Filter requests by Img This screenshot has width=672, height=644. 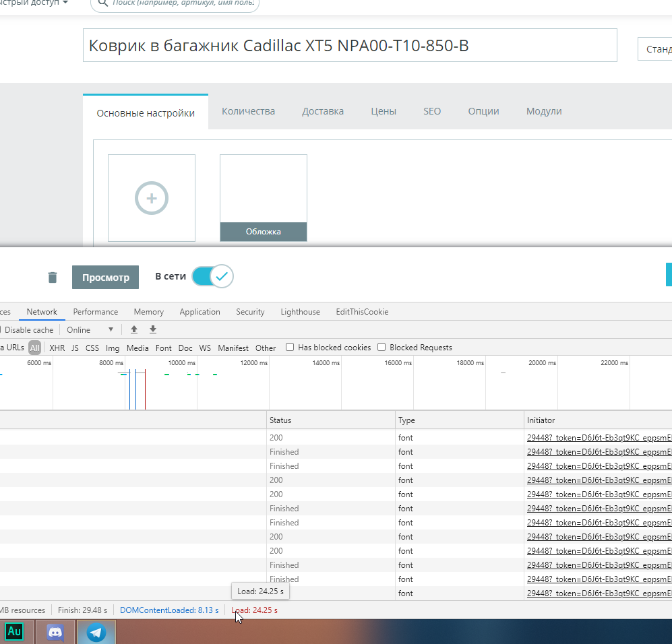[113, 348]
